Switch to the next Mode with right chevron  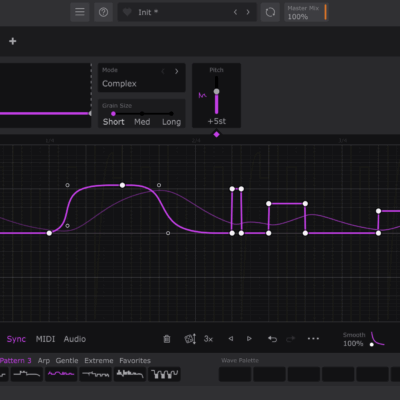177,71
